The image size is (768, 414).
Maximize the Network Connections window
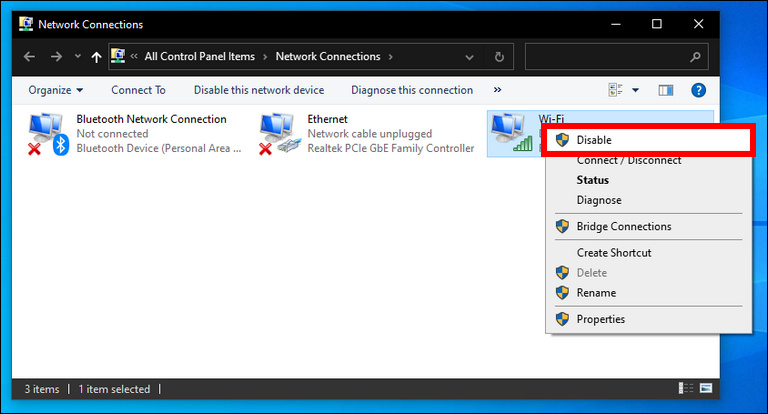(657, 24)
